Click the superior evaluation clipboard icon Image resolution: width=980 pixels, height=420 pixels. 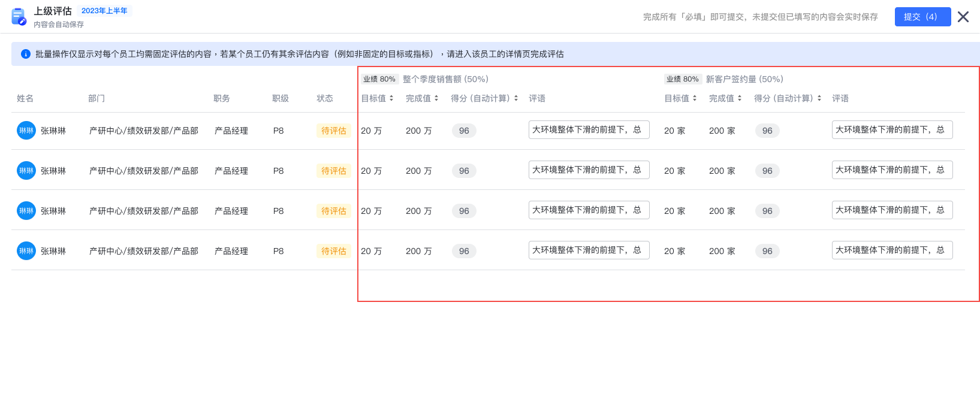click(19, 17)
